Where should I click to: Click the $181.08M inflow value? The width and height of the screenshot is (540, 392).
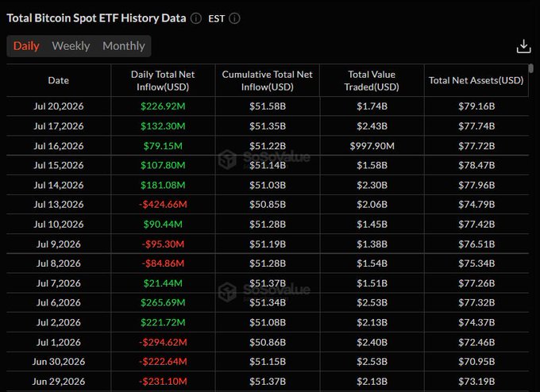coord(163,185)
